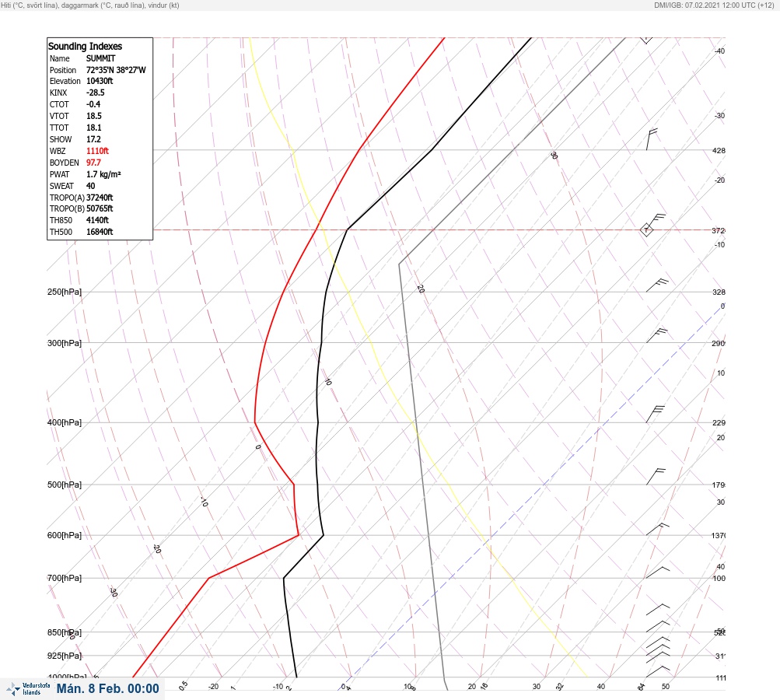
Task: Select the station name "SUMMIT"
Action: point(101,58)
